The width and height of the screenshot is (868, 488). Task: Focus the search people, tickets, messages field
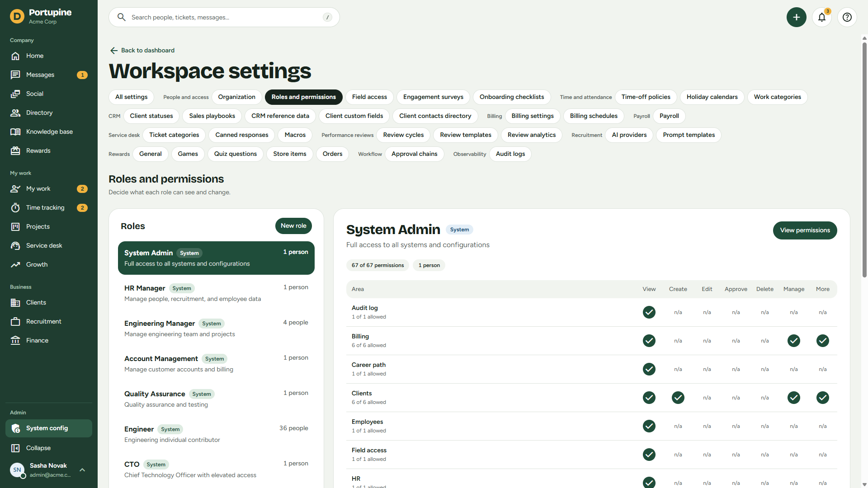coord(224,17)
